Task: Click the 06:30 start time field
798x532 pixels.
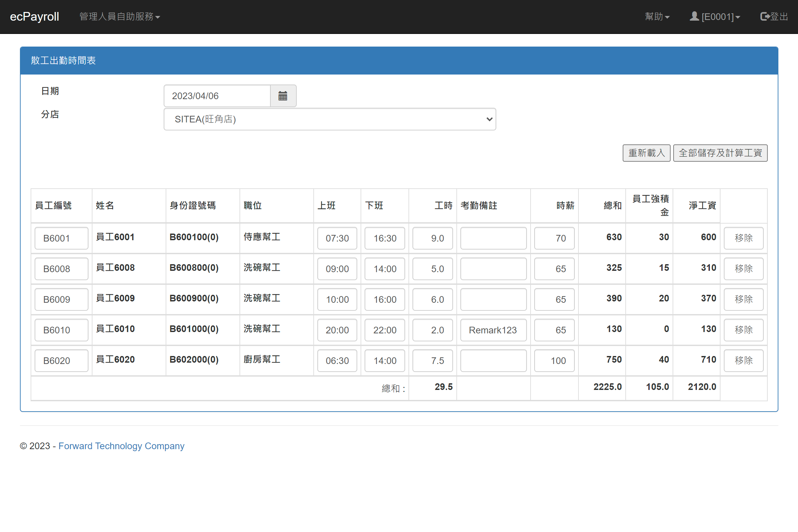Action: pos(337,360)
